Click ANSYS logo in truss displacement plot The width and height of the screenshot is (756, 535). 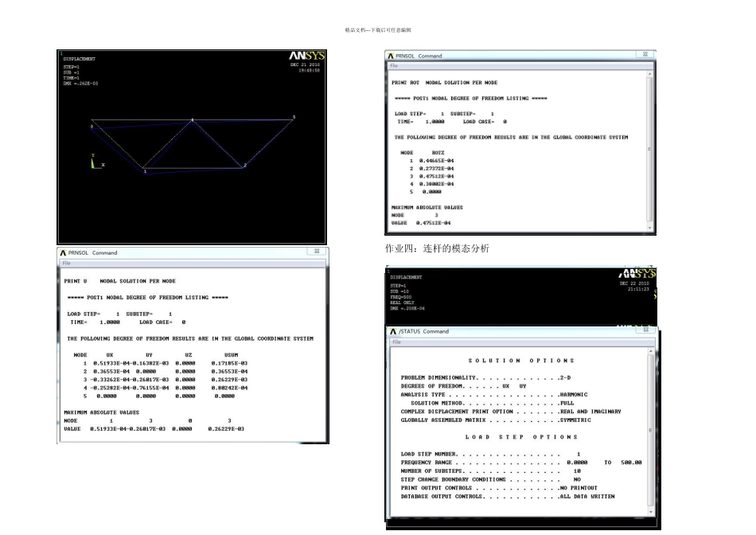[x=306, y=56]
